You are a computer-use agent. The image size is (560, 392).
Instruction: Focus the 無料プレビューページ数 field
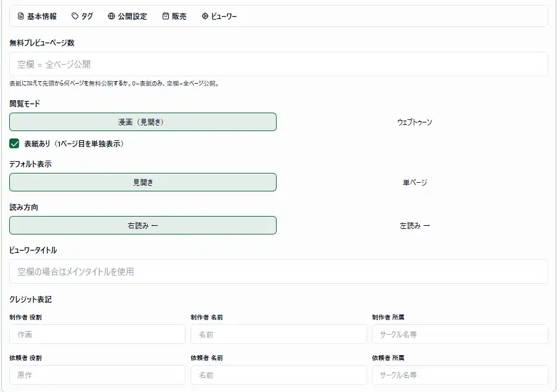pos(278,64)
